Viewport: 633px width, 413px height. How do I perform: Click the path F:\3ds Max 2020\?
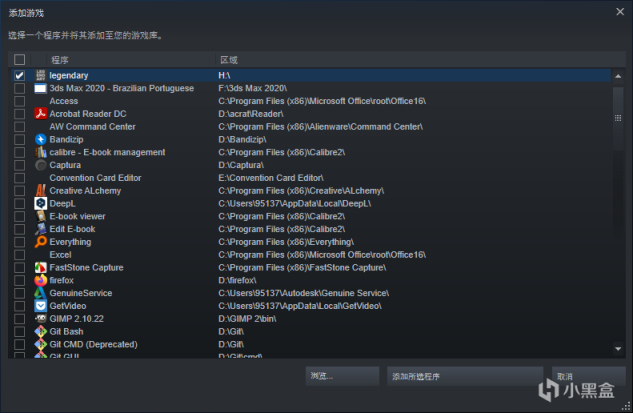(x=253, y=88)
